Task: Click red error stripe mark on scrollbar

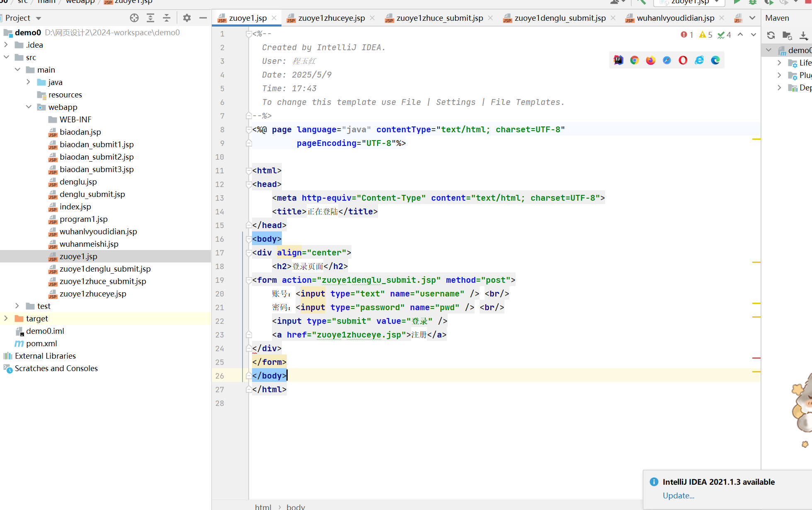Action: 756,358
